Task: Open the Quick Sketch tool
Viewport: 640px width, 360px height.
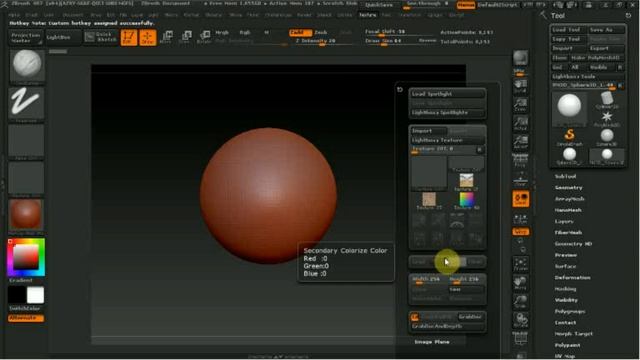Action: [x=100, y=37]
